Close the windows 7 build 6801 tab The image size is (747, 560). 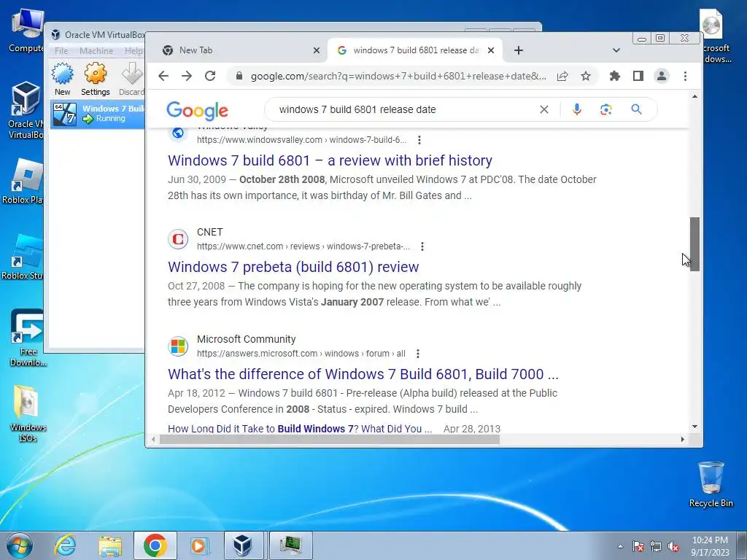[491, 50]
